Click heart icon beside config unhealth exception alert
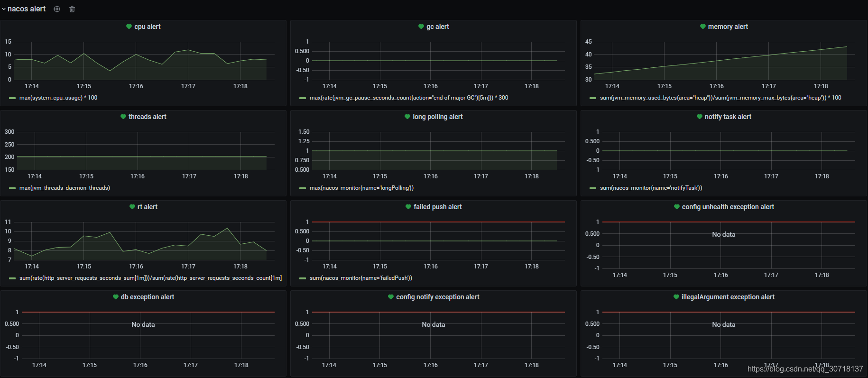The width and height of the screenshot is (868, 378). click(x=677, y=207)
